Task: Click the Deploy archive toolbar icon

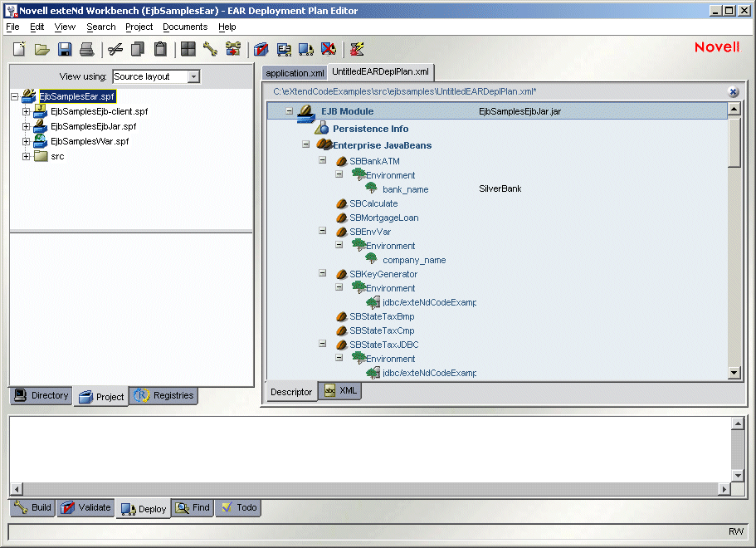Action: [x=306, y=49]
